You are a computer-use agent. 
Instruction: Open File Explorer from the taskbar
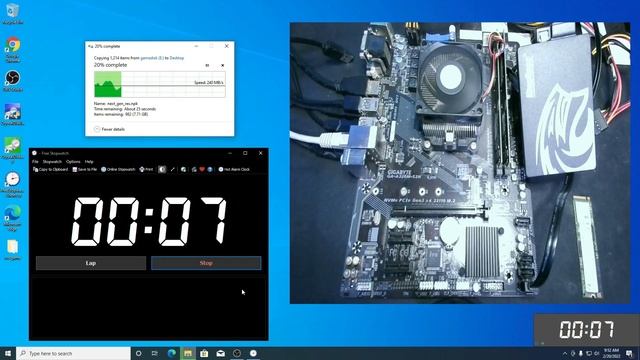(x=188, y=353)
